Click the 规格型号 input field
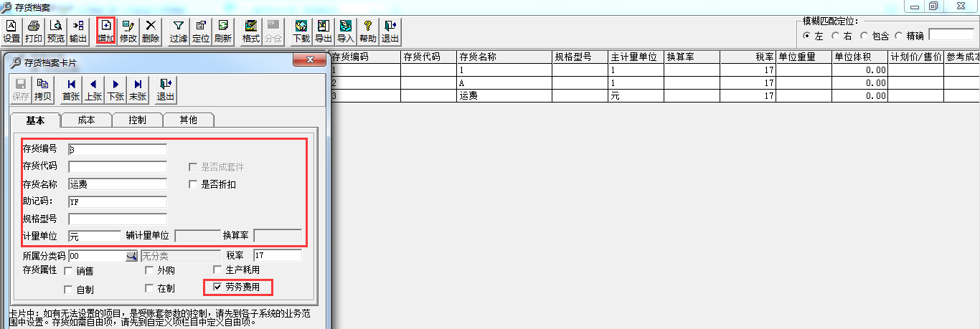This screenshot has height=329, width=980. click(x=118, y=219)
